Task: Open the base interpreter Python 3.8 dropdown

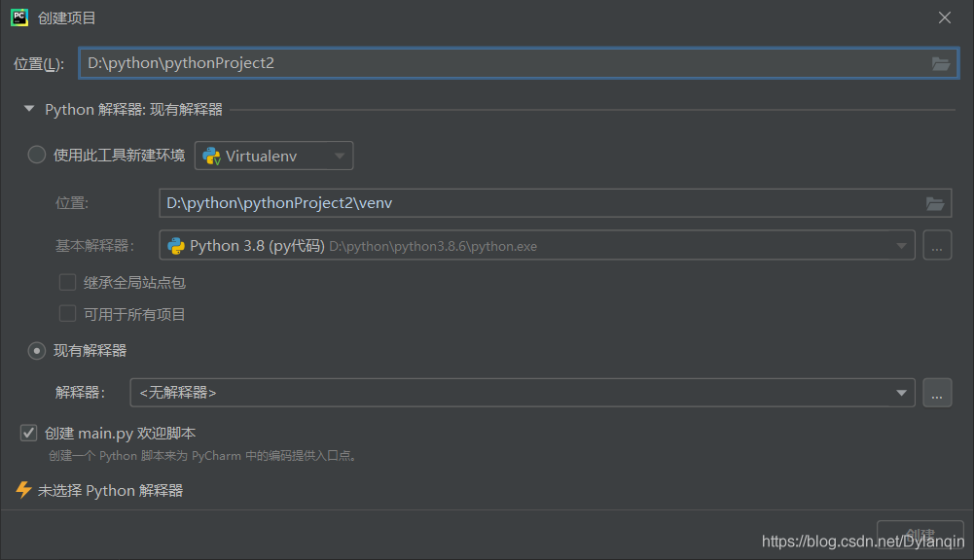Action: 537,245
